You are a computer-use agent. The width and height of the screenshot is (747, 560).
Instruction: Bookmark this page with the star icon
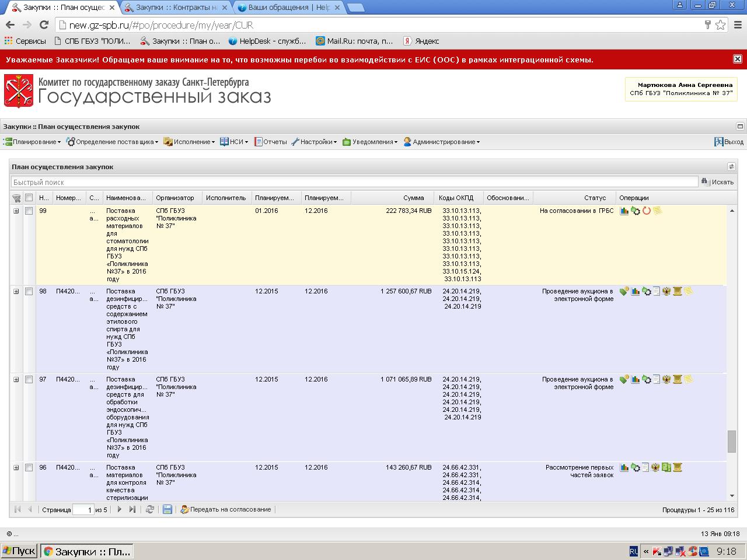point(721,25)
